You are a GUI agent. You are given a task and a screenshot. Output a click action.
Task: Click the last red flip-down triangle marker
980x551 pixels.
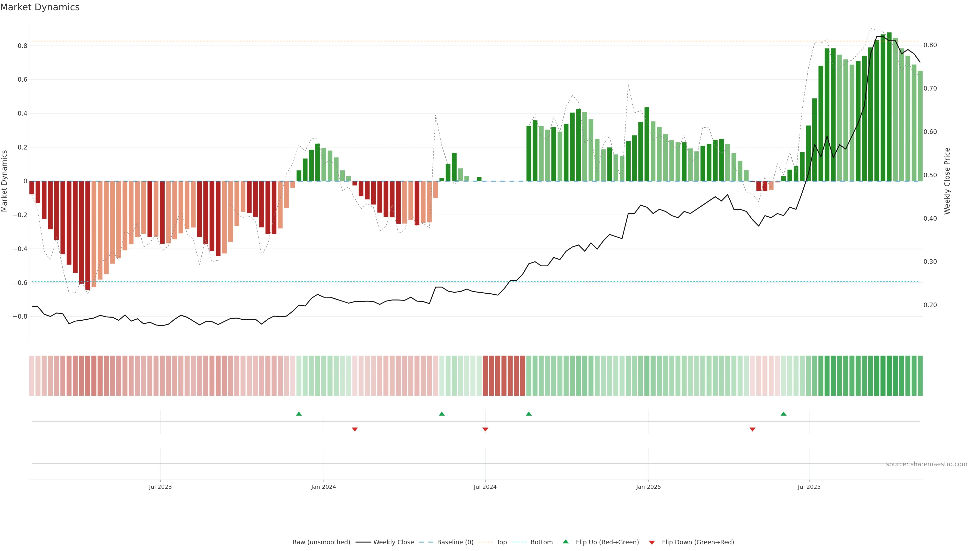coord(752,429)
